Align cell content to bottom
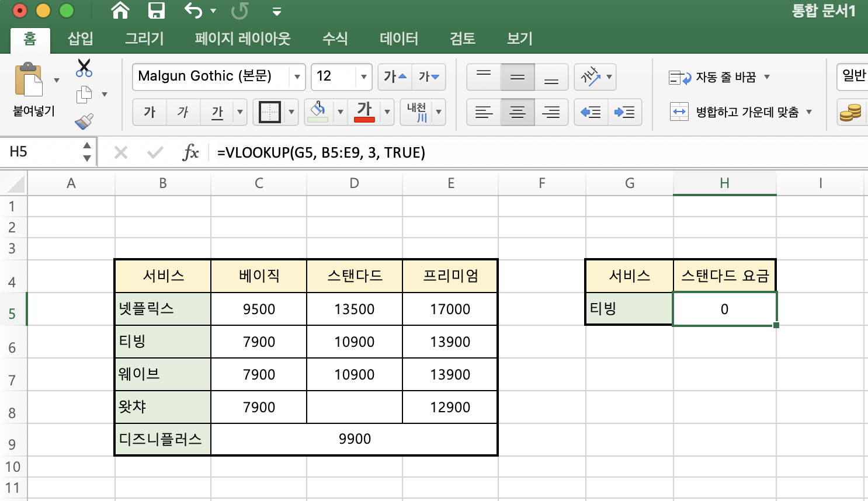 tap(551, 76)
